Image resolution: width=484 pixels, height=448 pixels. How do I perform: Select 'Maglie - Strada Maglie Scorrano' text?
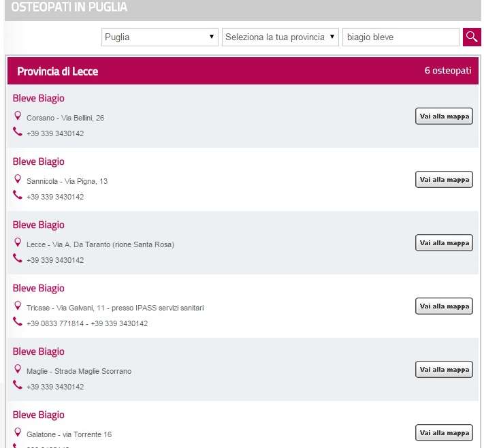[79, 371]
